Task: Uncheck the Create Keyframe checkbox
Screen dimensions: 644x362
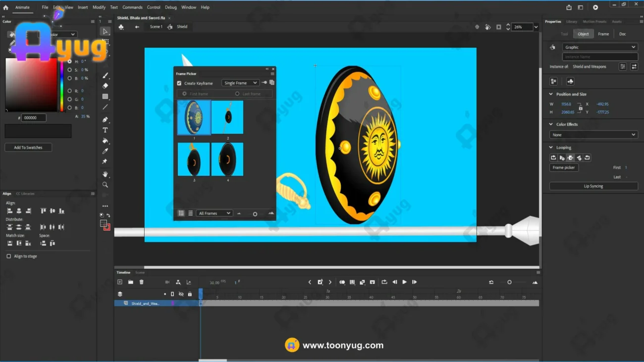Action: 179,83
